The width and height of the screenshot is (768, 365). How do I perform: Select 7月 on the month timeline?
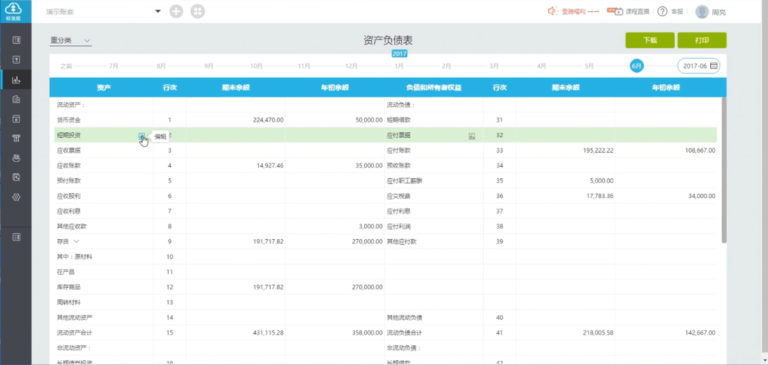point(114,66)
